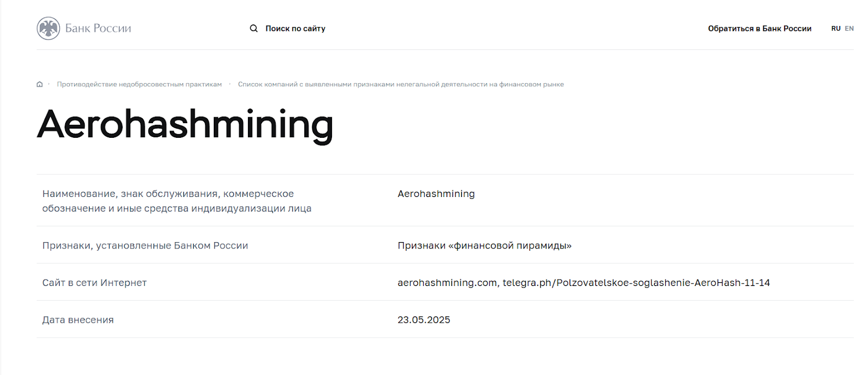868x375 pixels.
Task: Go to home via breadcrumb house icon
Action: [40, 84]
